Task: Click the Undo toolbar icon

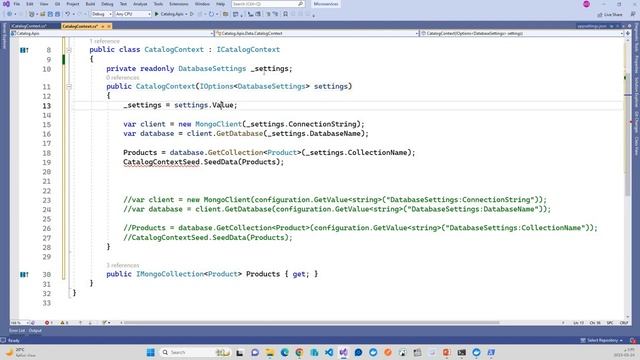Action: click(67, 14)
